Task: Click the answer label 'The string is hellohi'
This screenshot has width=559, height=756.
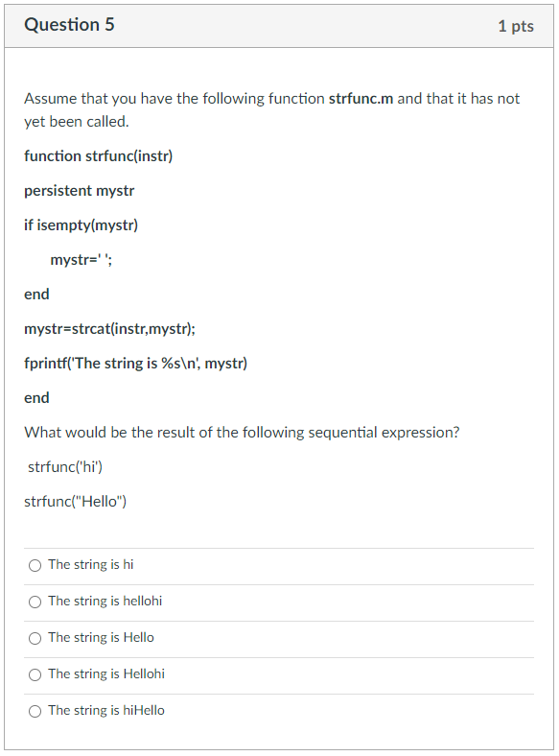Action: pos(105,602)
